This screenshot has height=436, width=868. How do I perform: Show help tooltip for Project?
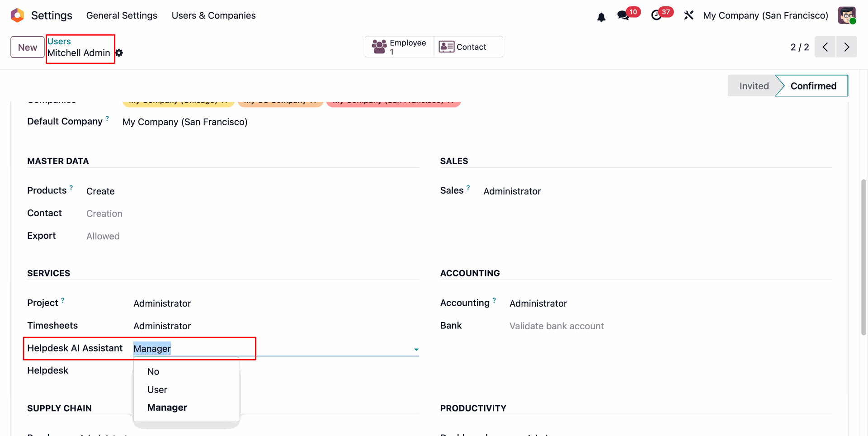[62, 300]
